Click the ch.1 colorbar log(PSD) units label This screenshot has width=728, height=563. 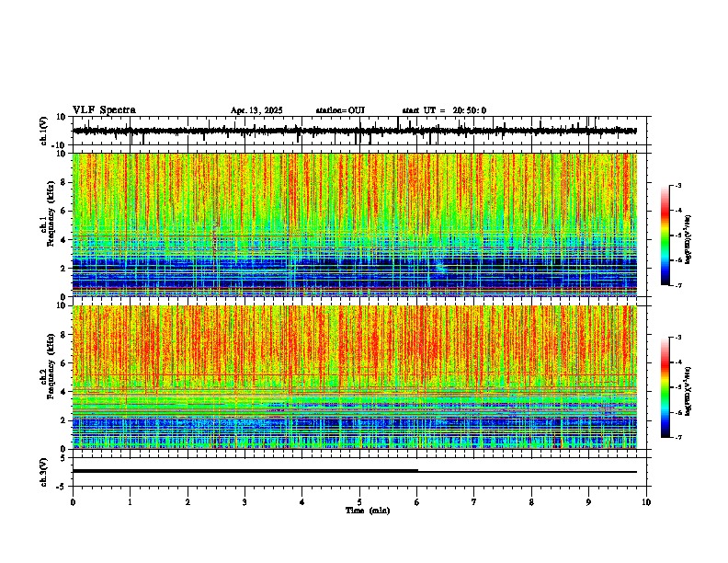(x=688, y=239)
